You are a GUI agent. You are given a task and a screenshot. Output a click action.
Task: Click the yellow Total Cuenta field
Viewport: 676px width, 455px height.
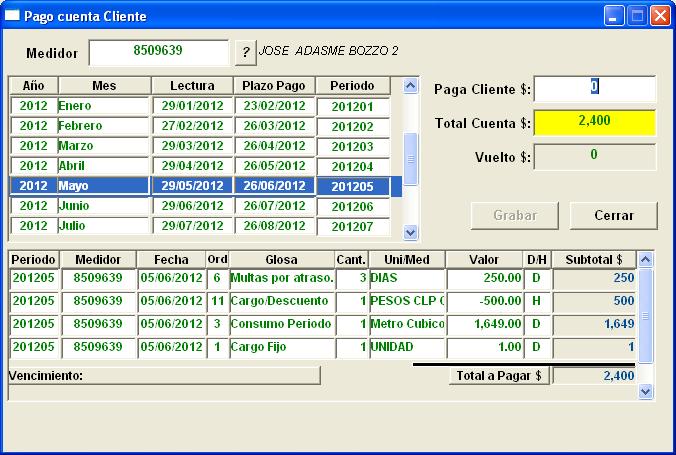click(595, 122)
